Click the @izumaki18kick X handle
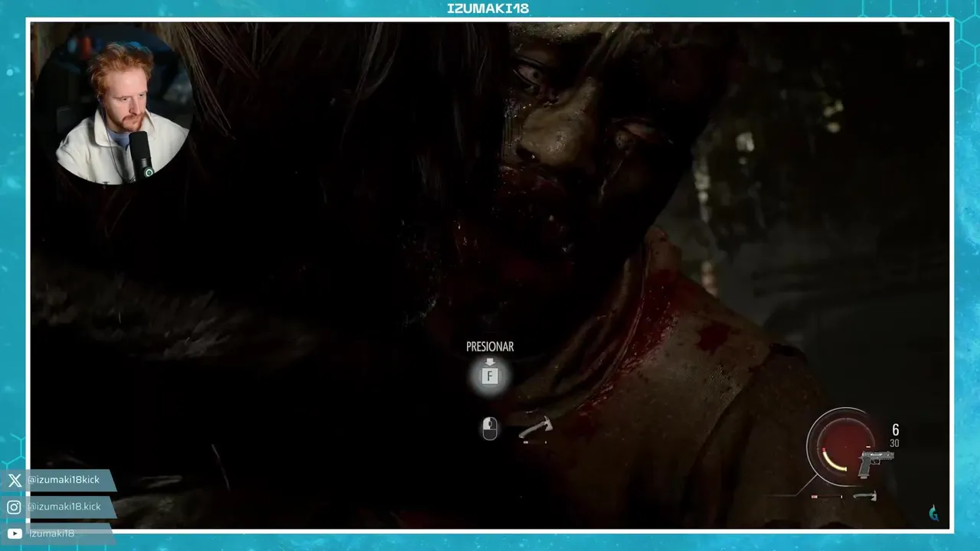This screenshot has height=551, width=980. [64, 480]
